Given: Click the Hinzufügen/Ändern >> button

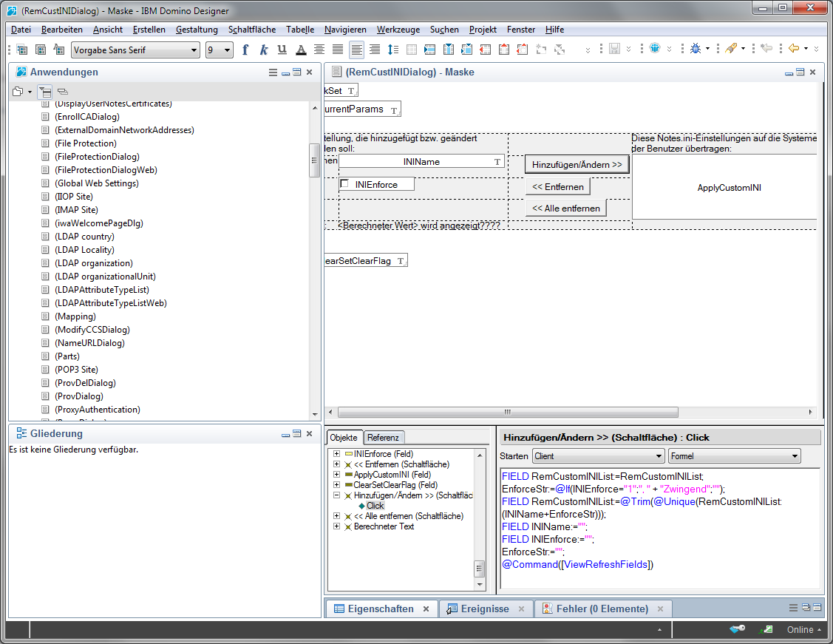Looking at the screenshot, I should pyautogui.click(x=577, y=164).
